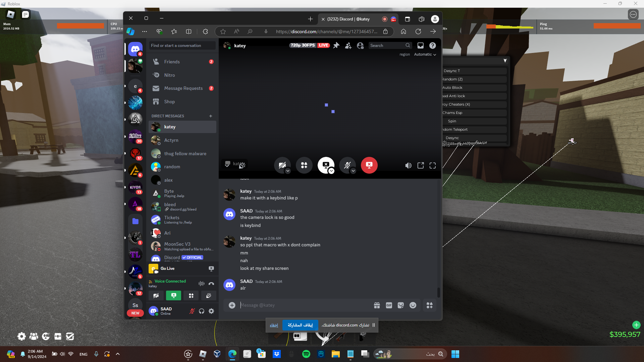Image resolution: width=644 pixels, height=362 pixels.
Task: Click the red stop streaming button
Action: coord(369,165)
